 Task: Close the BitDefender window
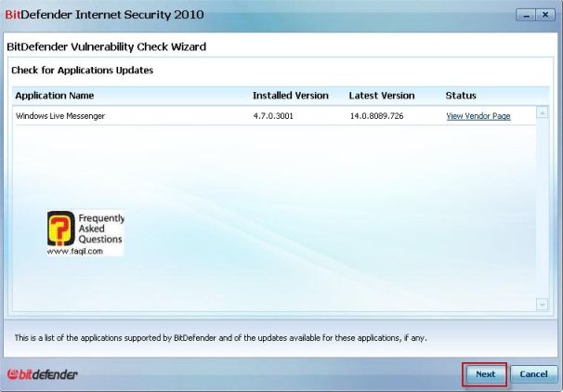pos(545,15)
